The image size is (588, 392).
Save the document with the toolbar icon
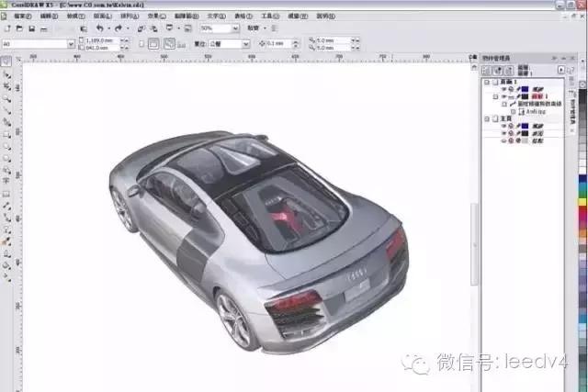tap(32, 28)
